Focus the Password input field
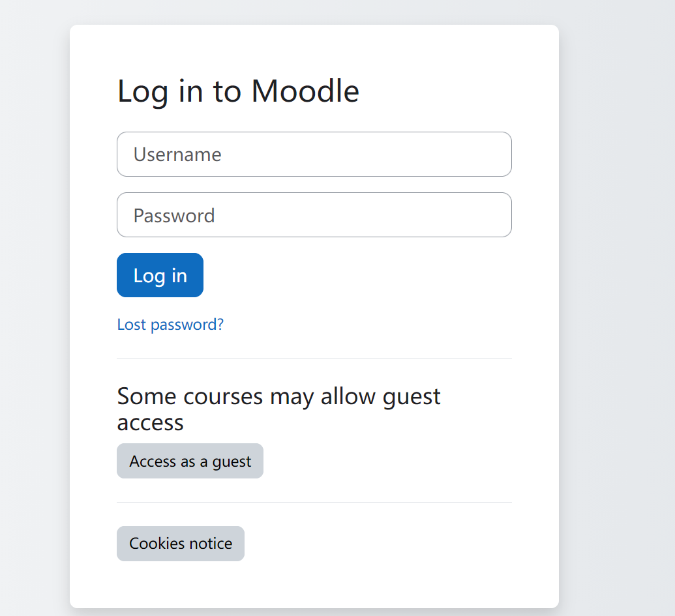 (x=314, y=215)
